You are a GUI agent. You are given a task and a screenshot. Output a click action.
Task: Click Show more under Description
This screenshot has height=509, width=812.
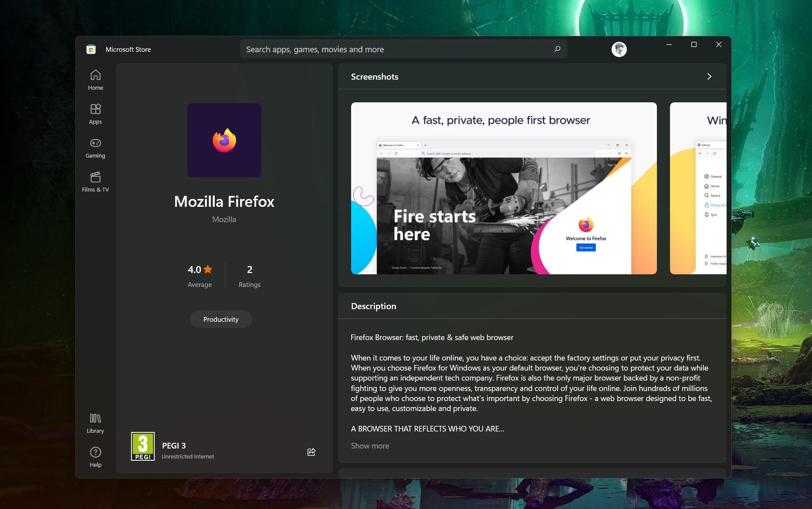(x=370, y=446)
